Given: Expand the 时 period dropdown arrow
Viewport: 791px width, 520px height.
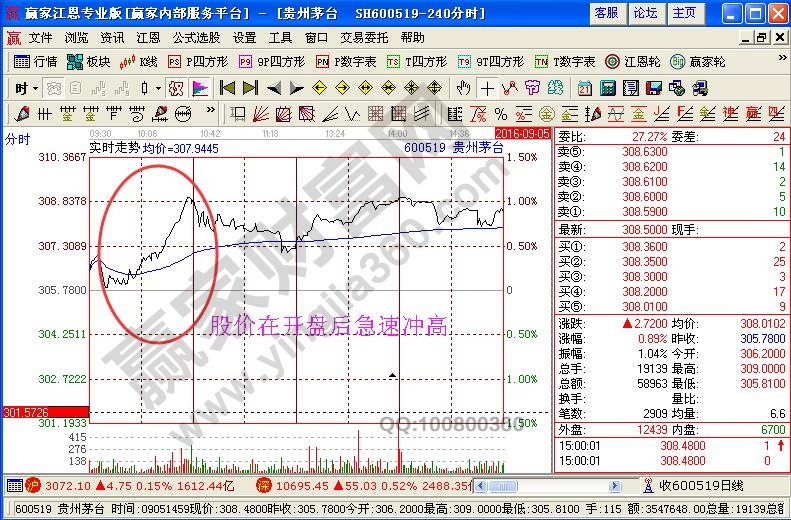Looking at the screenshot, I should [33, 88].
